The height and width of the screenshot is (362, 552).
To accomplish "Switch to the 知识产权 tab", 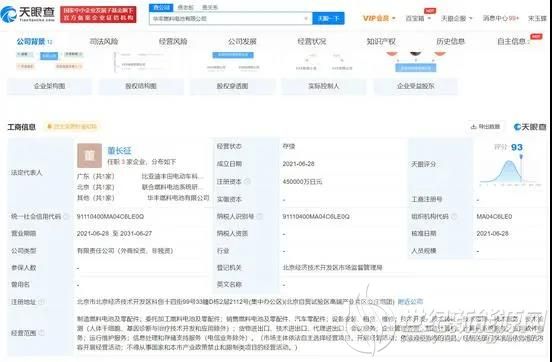I will 381,42.
